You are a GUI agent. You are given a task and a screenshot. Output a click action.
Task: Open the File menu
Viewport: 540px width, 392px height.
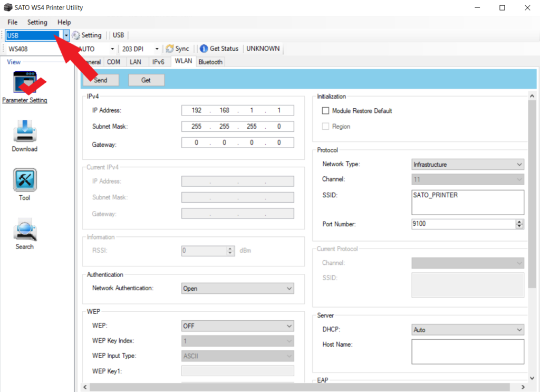pos(13,22)
